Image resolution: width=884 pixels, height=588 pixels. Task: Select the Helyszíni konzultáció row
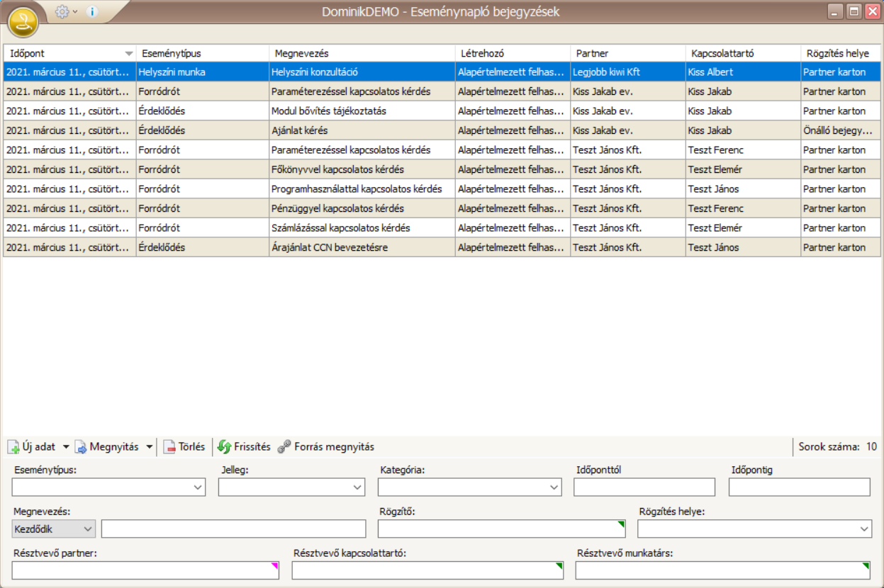pos(442,72)
